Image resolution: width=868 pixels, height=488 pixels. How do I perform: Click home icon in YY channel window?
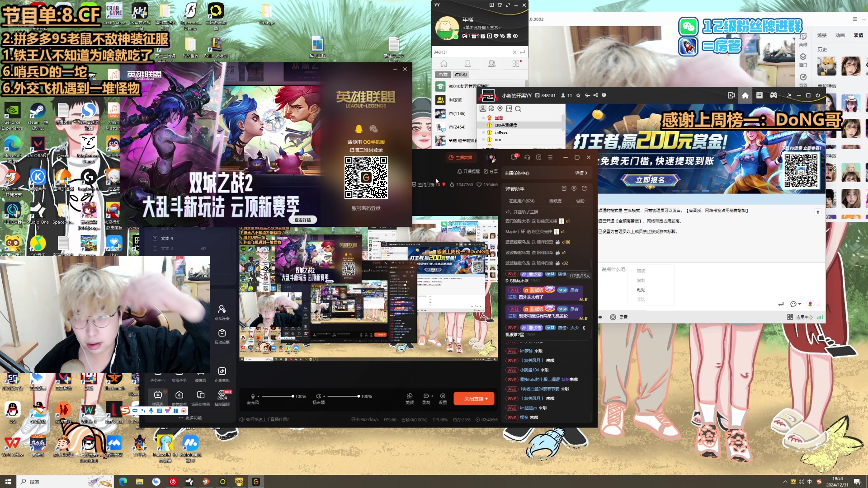[x=745, y=95]
